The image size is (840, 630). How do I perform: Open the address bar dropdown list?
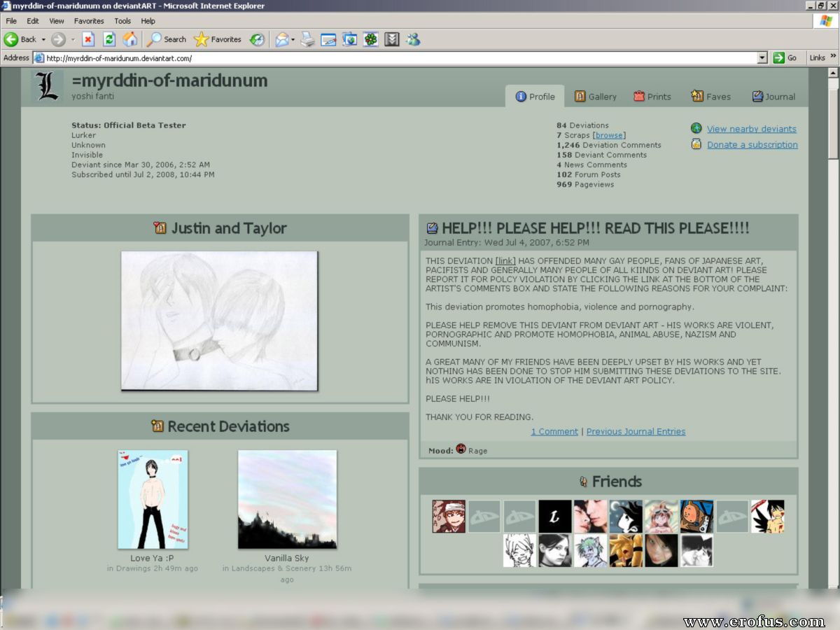tap(762, 58)
